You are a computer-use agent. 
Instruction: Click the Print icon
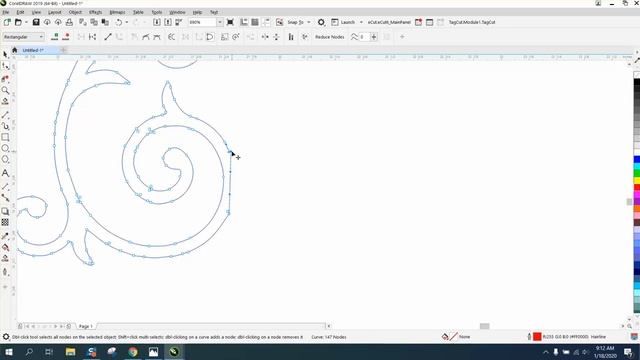coord(69,22)
